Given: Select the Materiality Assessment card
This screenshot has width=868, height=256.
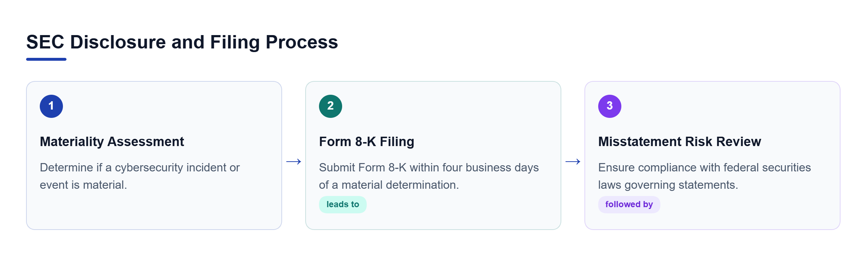Looking at the screenshot, I should click(154, 155).
